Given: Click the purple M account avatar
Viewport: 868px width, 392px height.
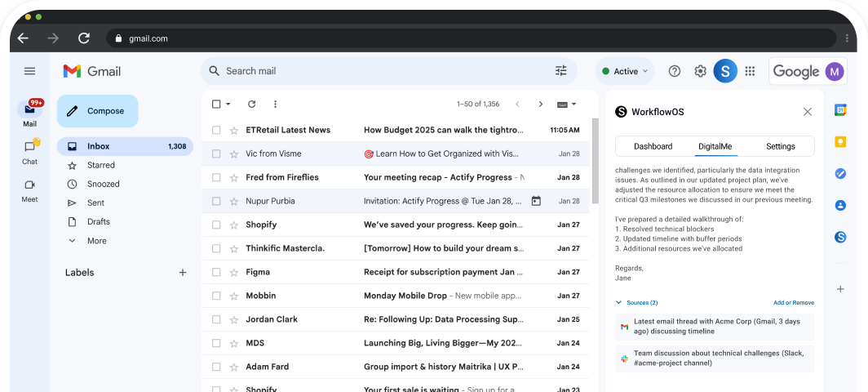Looking at the screenshot, I should 835,71.
